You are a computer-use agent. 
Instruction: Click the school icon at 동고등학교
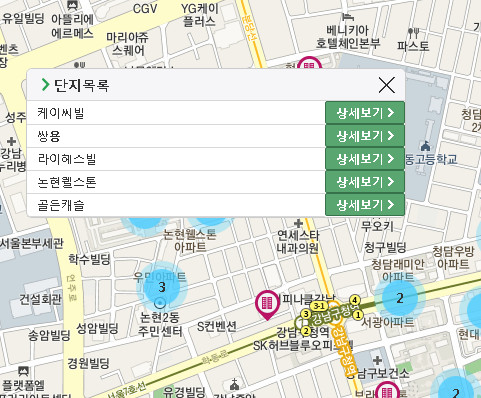click(x=425, y=146)
